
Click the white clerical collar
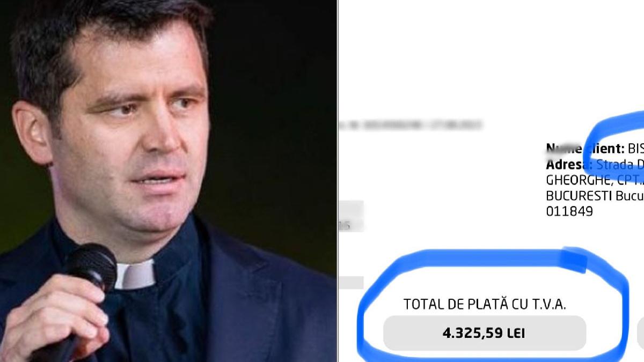(x=135, y=275)
